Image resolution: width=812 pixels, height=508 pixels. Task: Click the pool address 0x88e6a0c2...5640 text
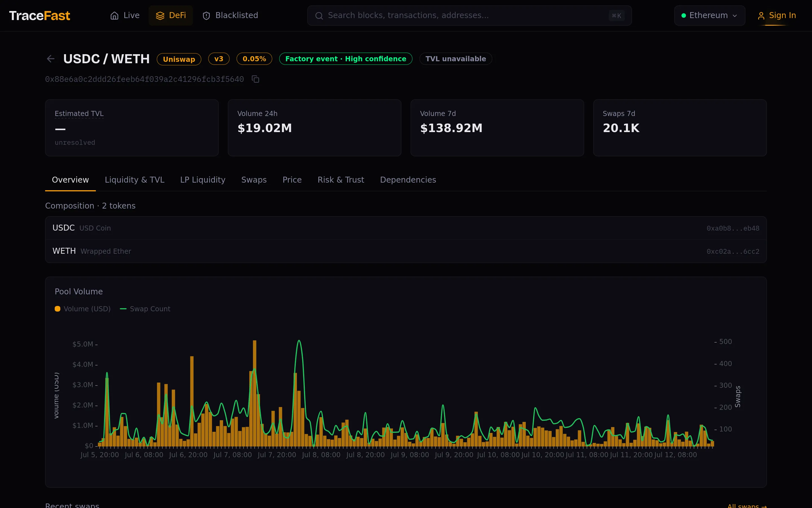[145, 79]
